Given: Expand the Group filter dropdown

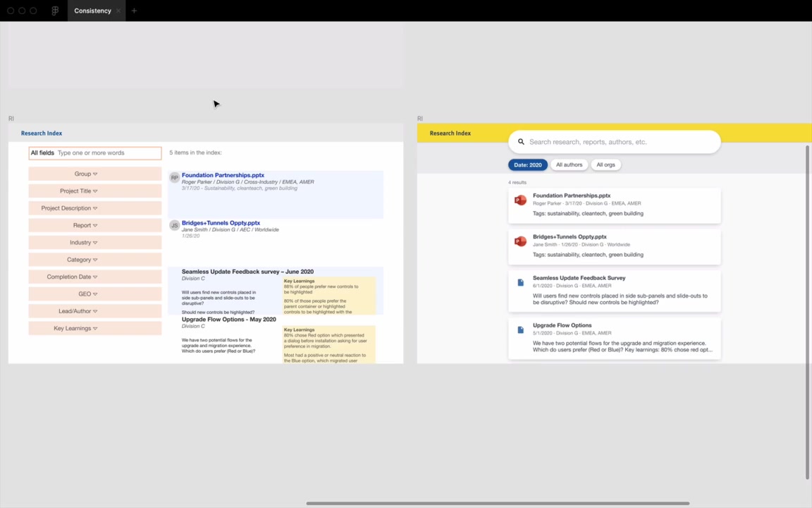Looking at the screenshot, I should pyautogui.click(x=94, y=174).
